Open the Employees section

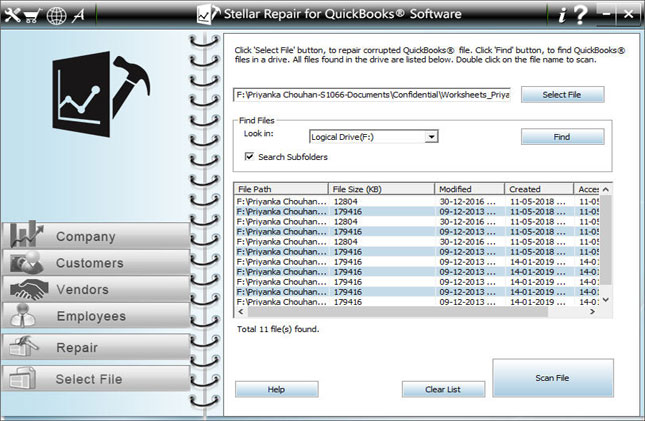pos(96,316)
